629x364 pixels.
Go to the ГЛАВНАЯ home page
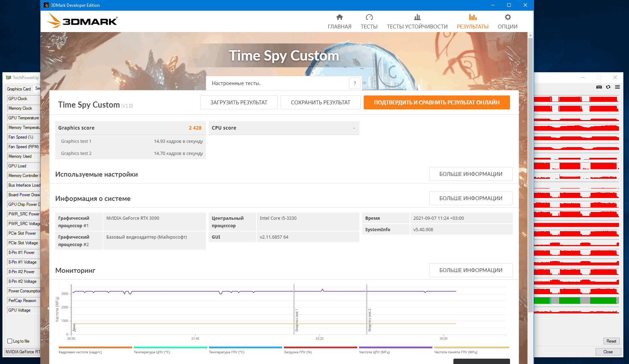[339, 22]
